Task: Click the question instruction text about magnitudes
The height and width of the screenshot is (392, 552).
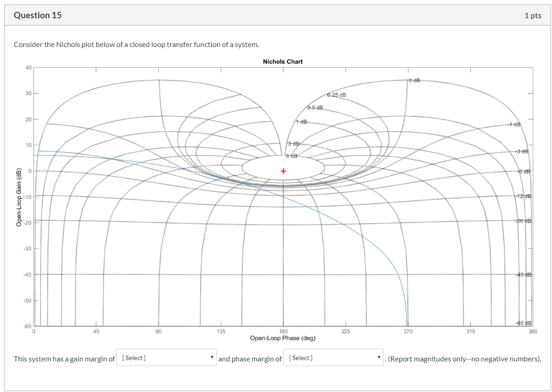Action: (462, 359)
